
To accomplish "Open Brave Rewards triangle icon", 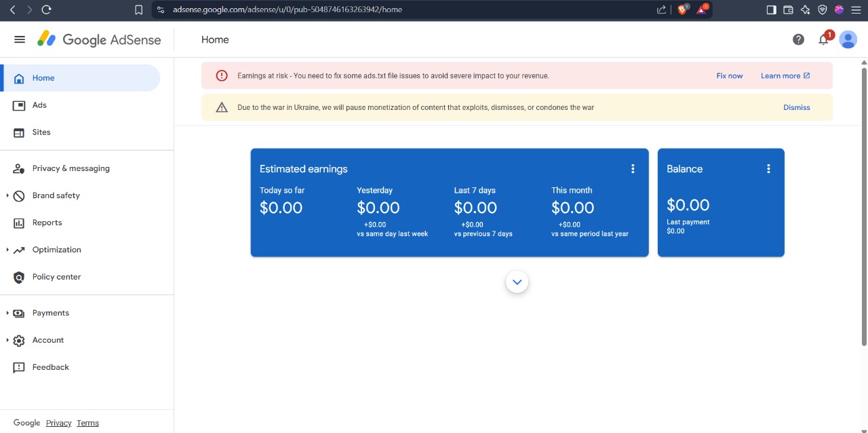I will point(702,10).
